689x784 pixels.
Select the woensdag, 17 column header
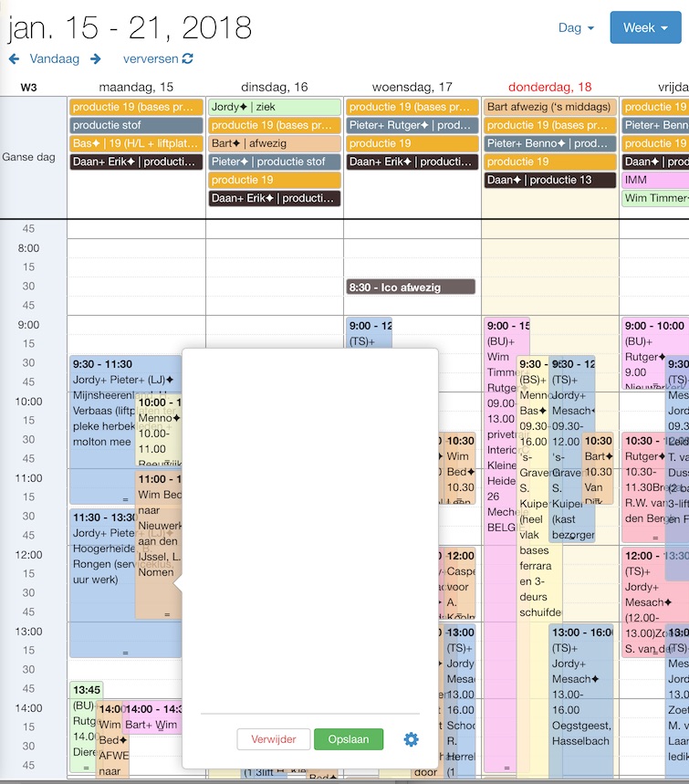[412, 87]
